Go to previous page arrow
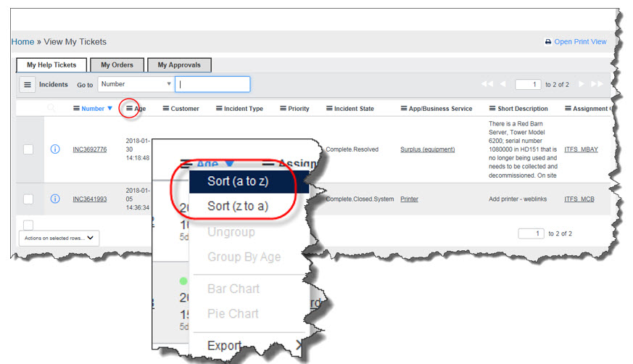Image resolution: width=633 pixels, height=364 pixels. (x=502, y=84)
